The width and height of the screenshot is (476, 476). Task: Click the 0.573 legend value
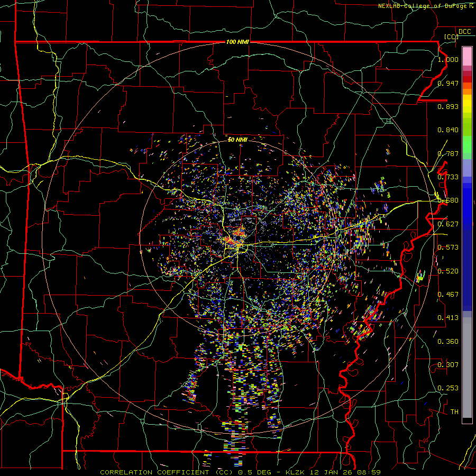[448, 248]
